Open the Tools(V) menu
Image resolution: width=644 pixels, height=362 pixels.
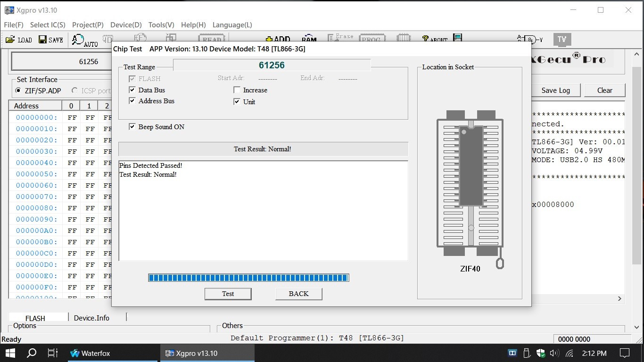161,25
